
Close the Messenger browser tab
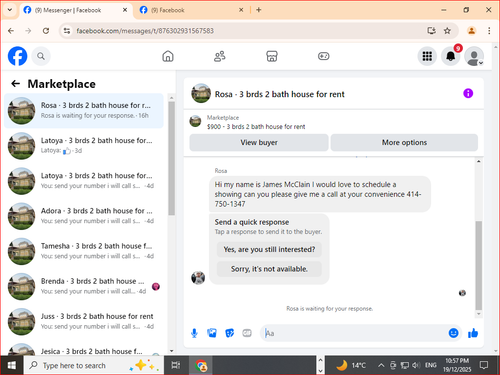click(125, 10)
